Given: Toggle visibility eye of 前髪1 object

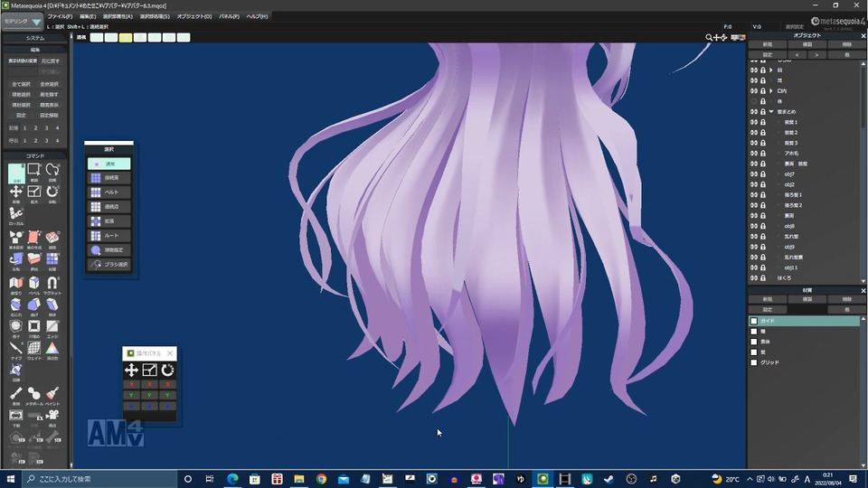Looking at the screenshot, I should pos(753,122).
